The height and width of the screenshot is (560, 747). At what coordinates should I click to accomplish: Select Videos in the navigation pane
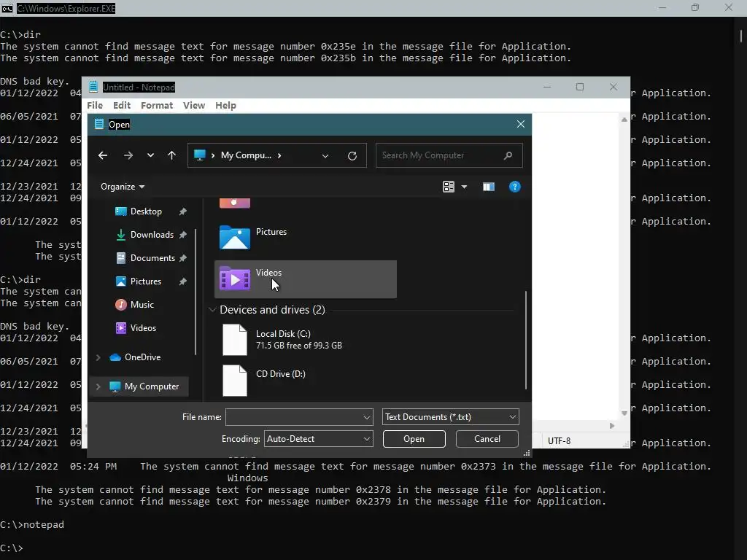143,328
